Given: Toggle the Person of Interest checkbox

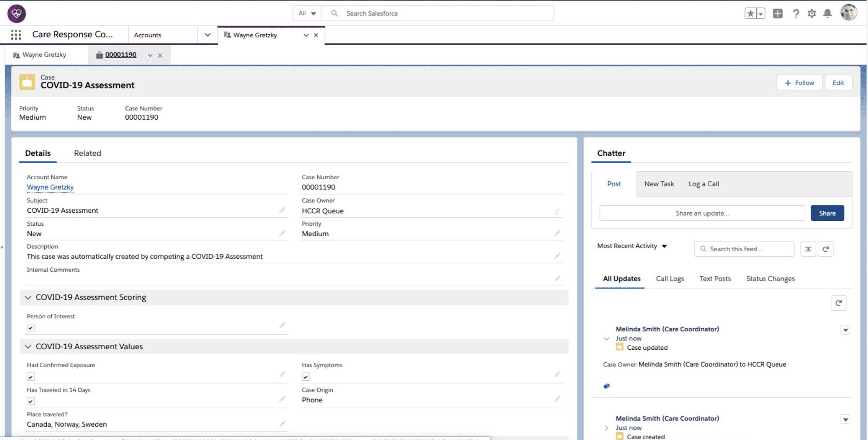Looking at the screenshot, I should tap(31, 328).
